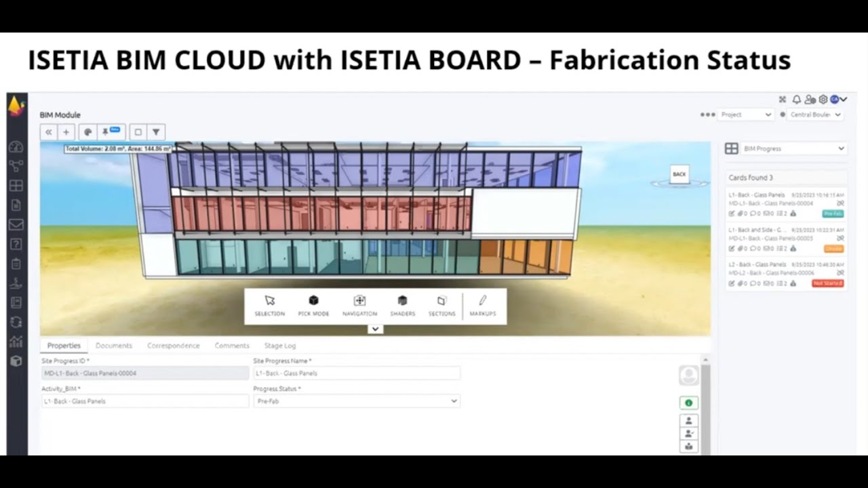Open the sync arrows icon in sidebar
The height and width of the screenshot is (488, 868).
point(16,323)
